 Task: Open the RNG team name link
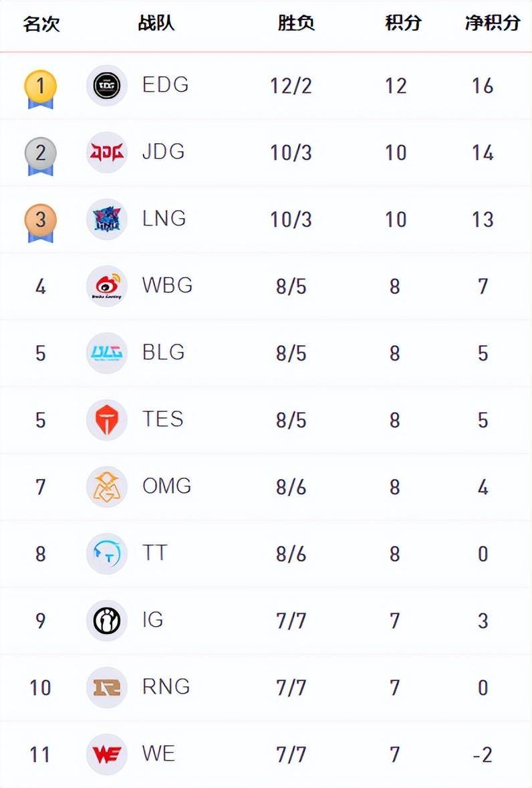click(x=166, y=687)
